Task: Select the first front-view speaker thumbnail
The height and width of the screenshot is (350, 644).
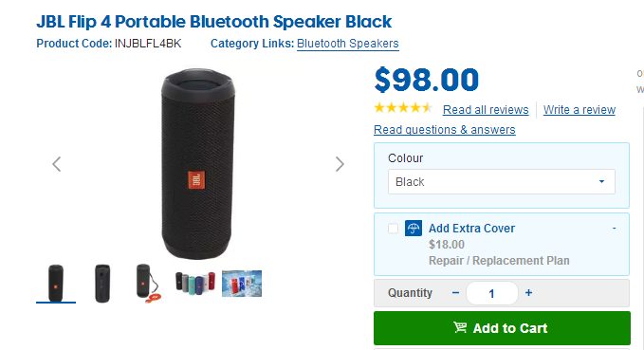Action: [x=56, y=284]
